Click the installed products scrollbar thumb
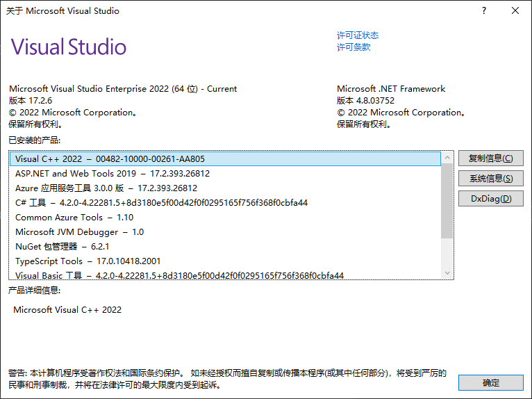 [x=447, y=201]
